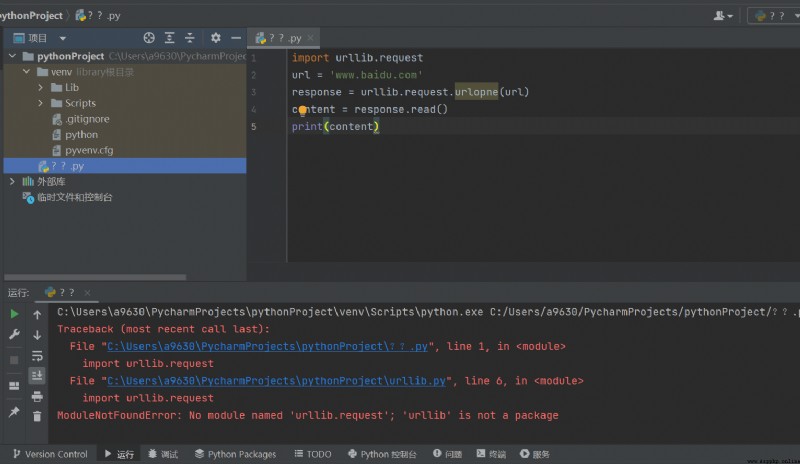Hide the project panel with minus icon
Image resolution: width=800 pixels, height=464 pixels.
point(236,38)
